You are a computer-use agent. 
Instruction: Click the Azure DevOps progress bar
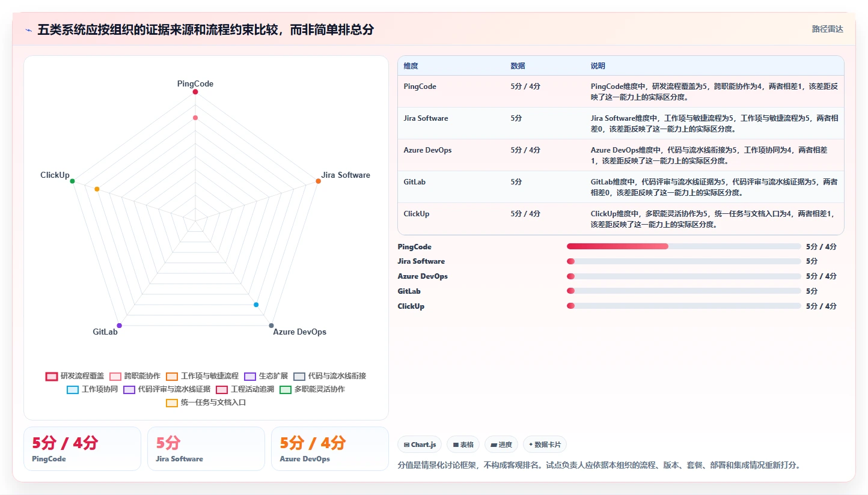tap(684, 276)
